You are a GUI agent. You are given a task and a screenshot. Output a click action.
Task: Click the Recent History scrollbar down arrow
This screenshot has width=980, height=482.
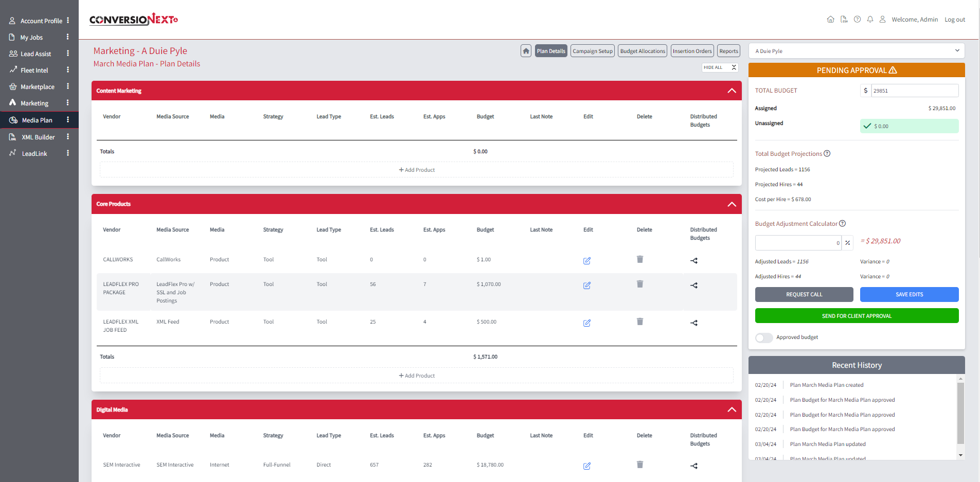click(960, 455)
